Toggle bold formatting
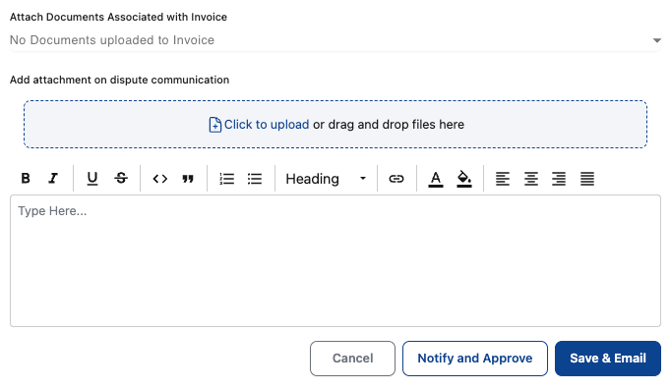 pos(26,178)
